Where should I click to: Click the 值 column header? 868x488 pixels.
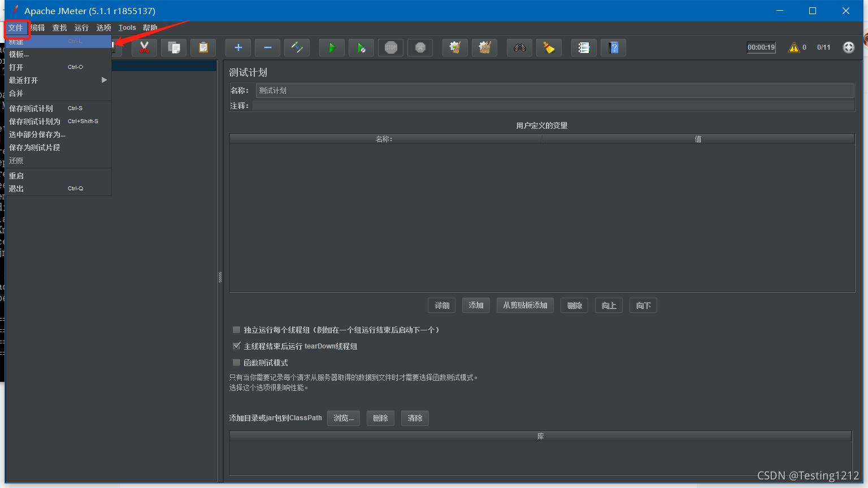tap(698, 139)
